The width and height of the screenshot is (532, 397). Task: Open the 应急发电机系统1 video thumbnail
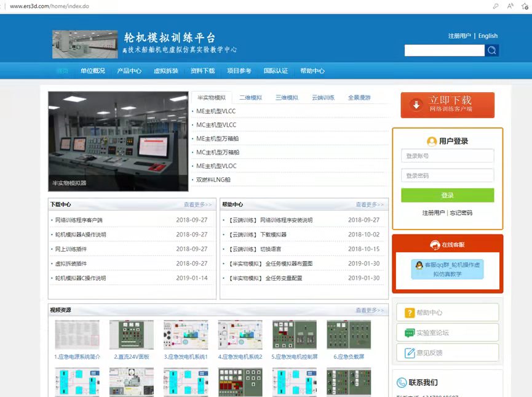point(186,335)
